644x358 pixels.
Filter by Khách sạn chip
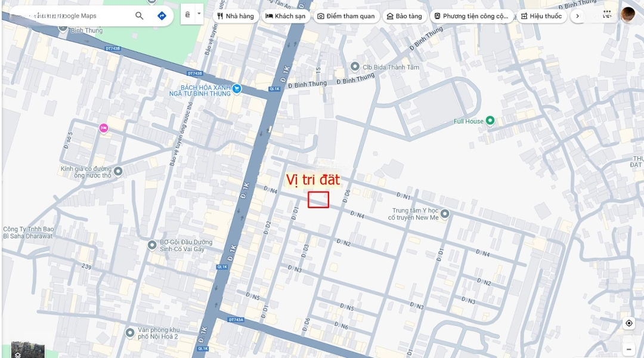click(286, 16)
